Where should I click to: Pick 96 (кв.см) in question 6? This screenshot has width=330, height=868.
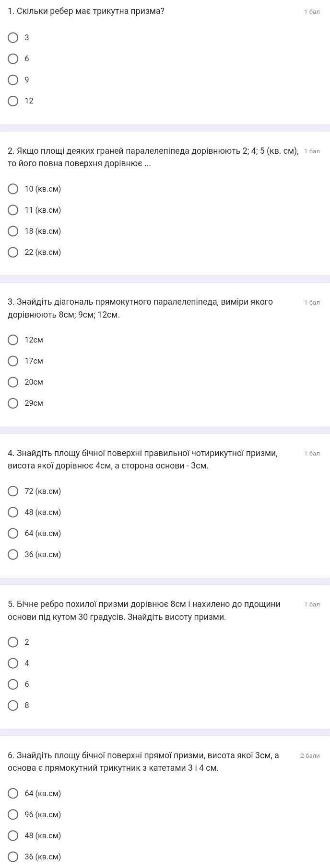coord(13,814)
